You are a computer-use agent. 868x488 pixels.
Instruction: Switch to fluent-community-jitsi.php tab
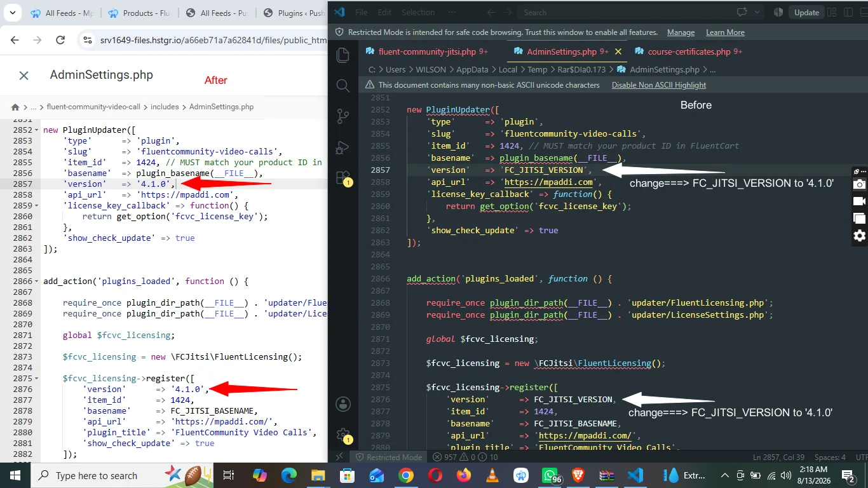(x=426, y=51)
